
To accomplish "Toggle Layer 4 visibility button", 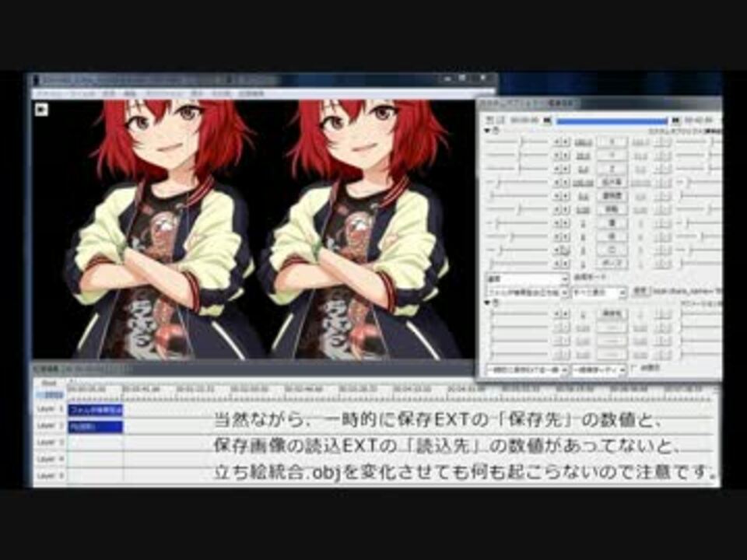I will click(50, 459).
